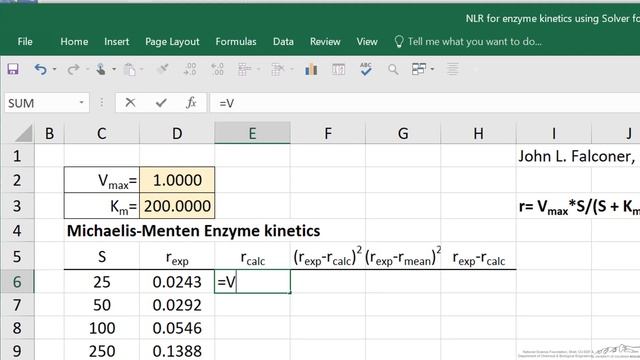Click the rexp value 0.1388
The image size is (640, 360).
(x=177, y=351)
